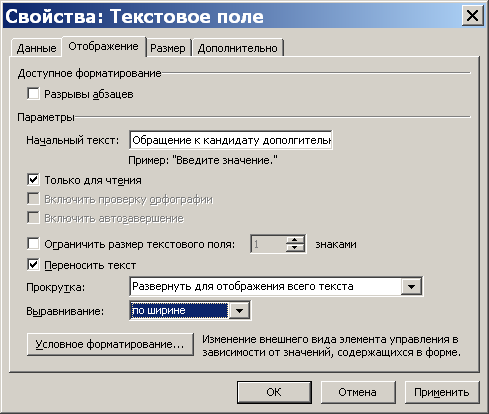The image size is (489, 414).
Task: Click the Выравнивание label
Action: [65, 311]
